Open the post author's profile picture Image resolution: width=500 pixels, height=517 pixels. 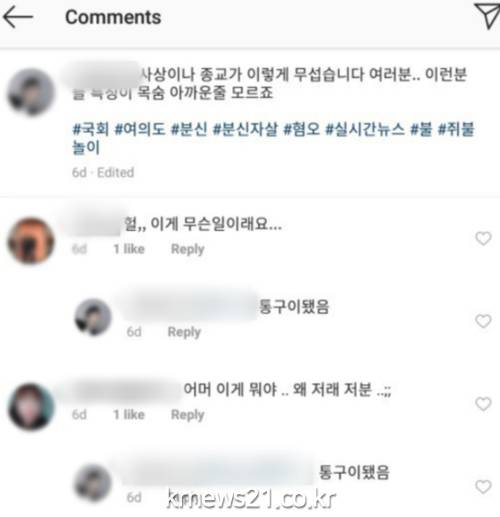click(x=31, y=92)
